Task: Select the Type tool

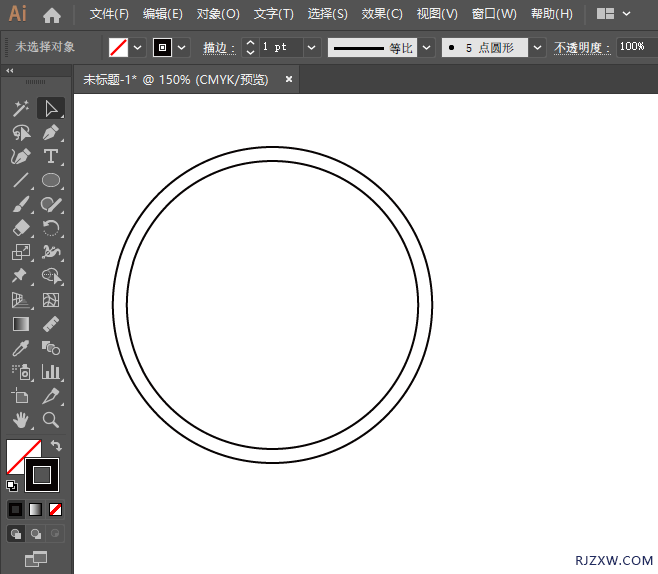Action: click(51, 156)
